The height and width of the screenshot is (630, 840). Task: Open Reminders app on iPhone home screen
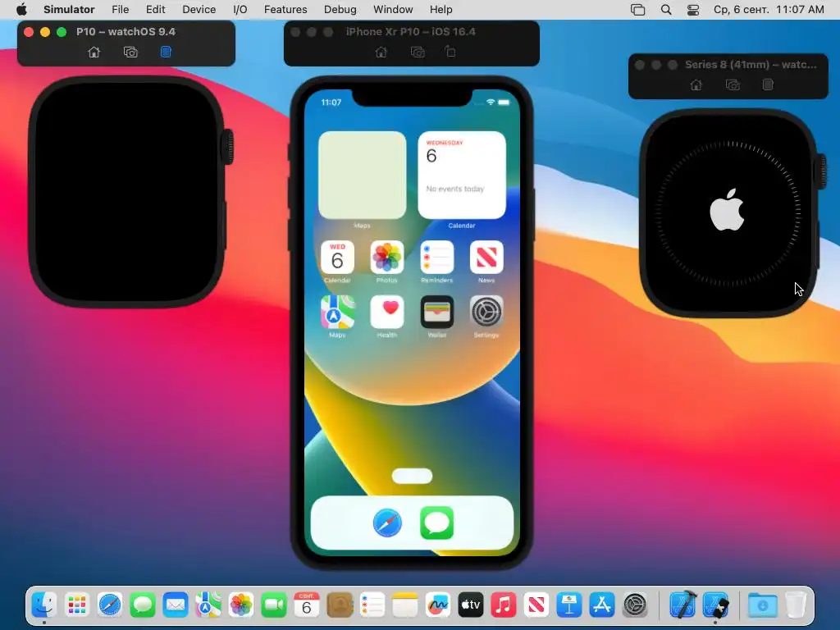tap(436, 257)
